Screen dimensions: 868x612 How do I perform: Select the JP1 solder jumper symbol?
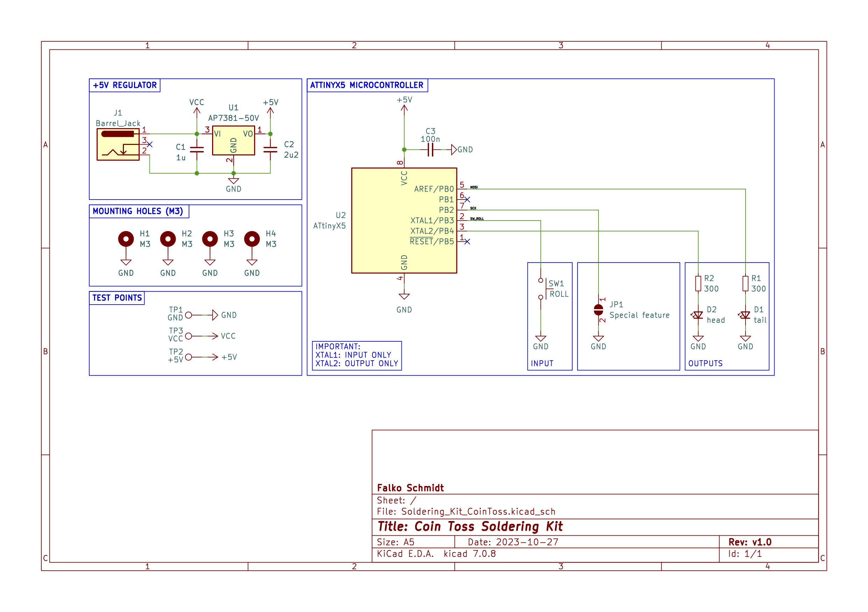tap(598, 310)
